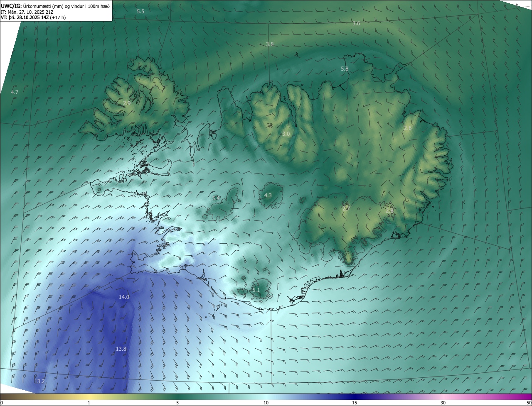The image size is (532, 406).
Task: Click the 2.8 label on eastern Vatnajökull
Action: tap(389, 211)
